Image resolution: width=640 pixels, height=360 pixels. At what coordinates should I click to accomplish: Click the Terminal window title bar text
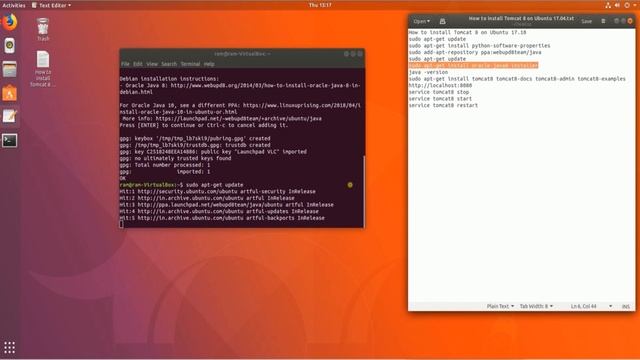click(x=242, y=54)
